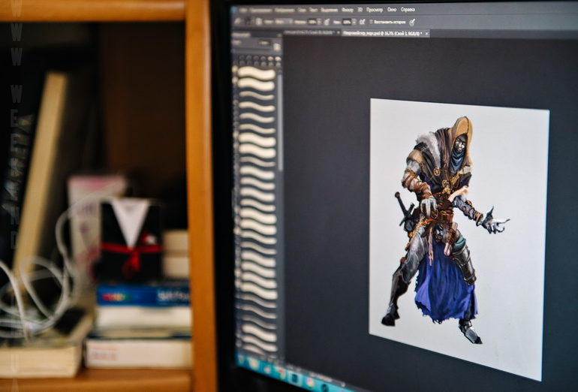The width and height of the screenshot is (578, 392).
Task: Open the tool preset picker icon
Action: [x=238, y=21]
